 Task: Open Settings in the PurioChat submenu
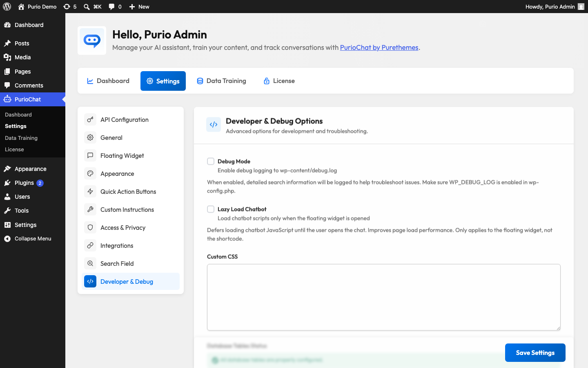[x=16, y=126]
